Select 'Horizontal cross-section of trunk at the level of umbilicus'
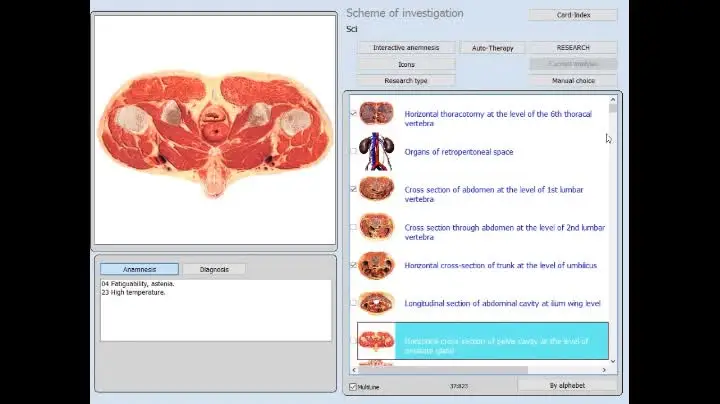The height and width of the screenshot is (404, 720). pyautogui.click(x=501, y=265)
